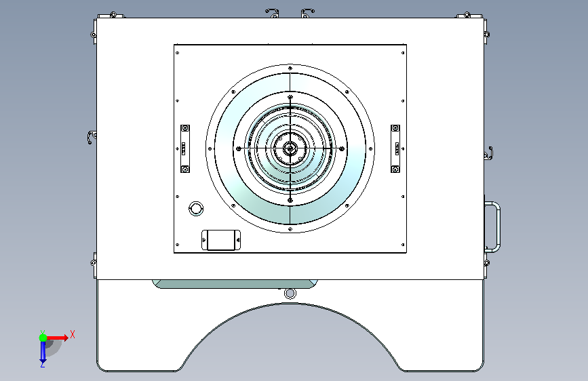588x381 pixels.
Task: Select the side handle on the cabinet's right
Action: click(x=492, y=227)
